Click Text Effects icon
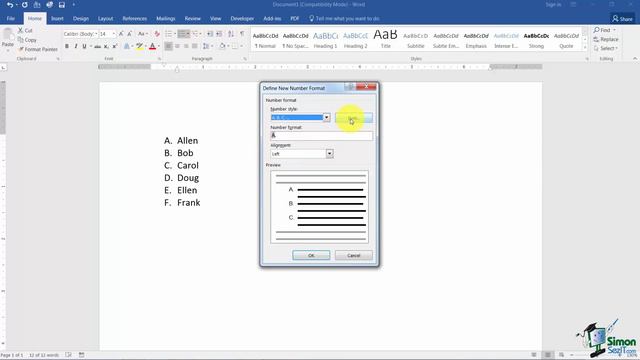This screenshot has height=360, width=640. pyautogui.click(x=127, y=47)
